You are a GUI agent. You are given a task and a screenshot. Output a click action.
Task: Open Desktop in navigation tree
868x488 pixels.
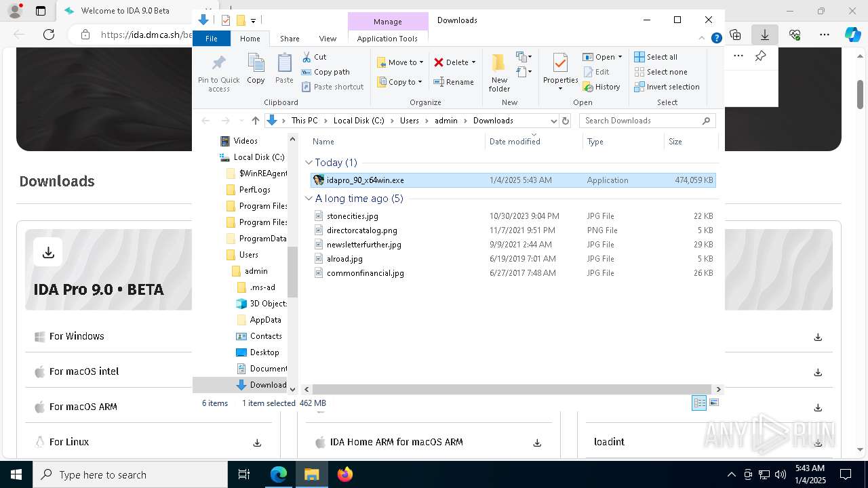(264, 352)
